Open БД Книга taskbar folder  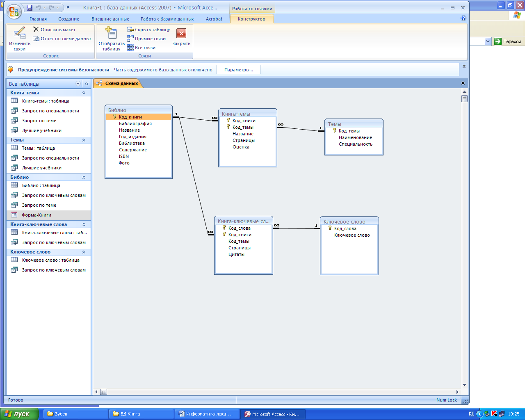coord(141,414)
